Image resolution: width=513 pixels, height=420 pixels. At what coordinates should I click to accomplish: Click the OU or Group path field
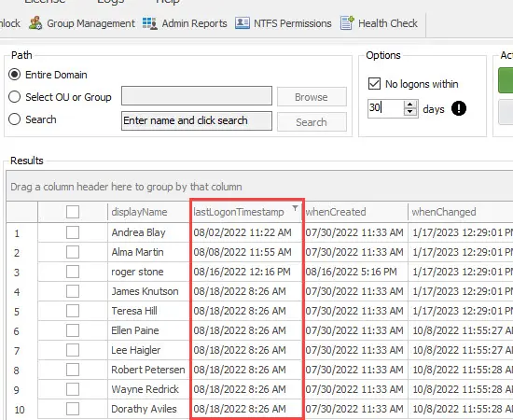tap(197, 95)
